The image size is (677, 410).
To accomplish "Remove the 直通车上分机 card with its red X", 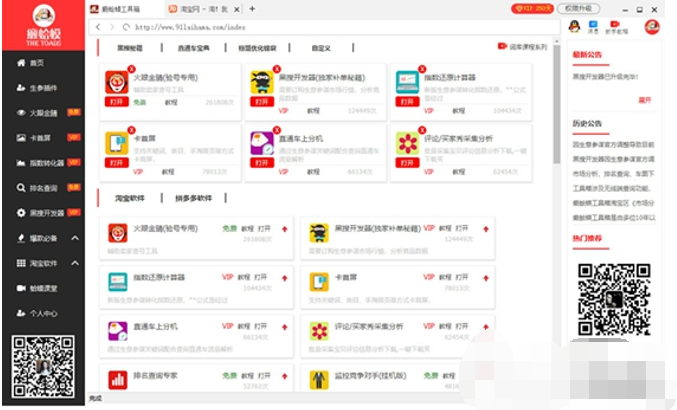I will (277, 130).
